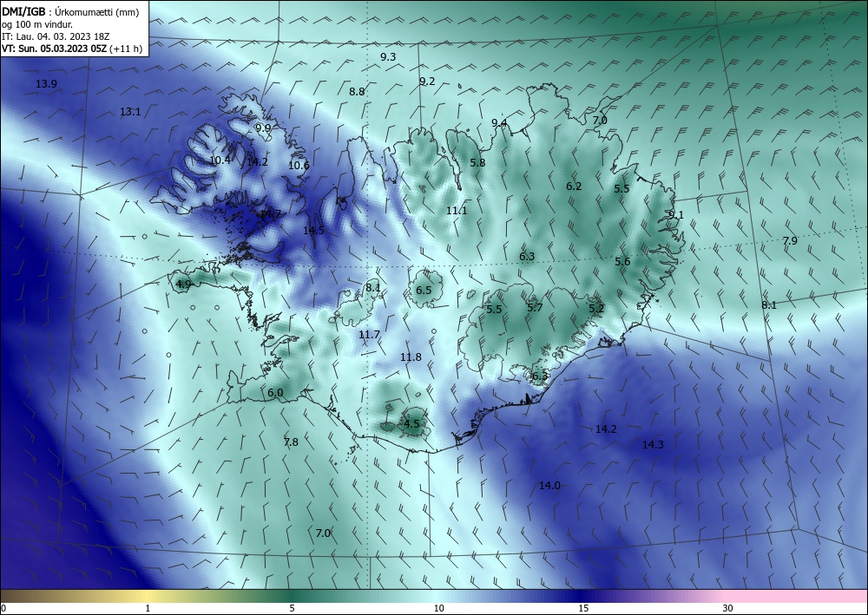Screen dimensions: 868x615
Task: Select the 6.5 value inside the glacier outline
Action: (x=424, y=291)
